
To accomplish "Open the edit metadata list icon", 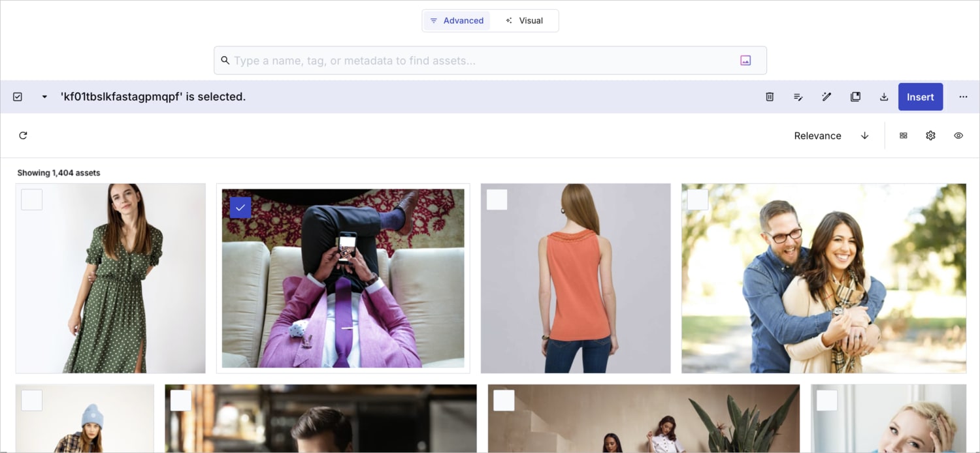I will (x=798, y=97).
